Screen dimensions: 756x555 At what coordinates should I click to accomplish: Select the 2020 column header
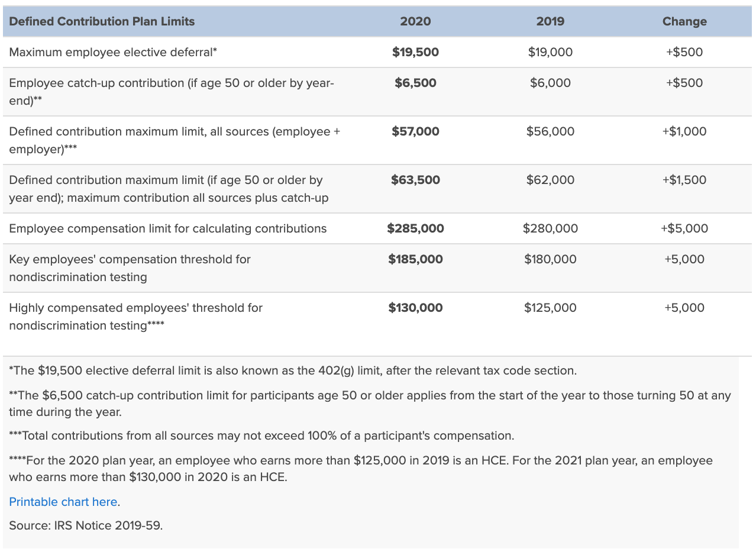click(415, 21)
